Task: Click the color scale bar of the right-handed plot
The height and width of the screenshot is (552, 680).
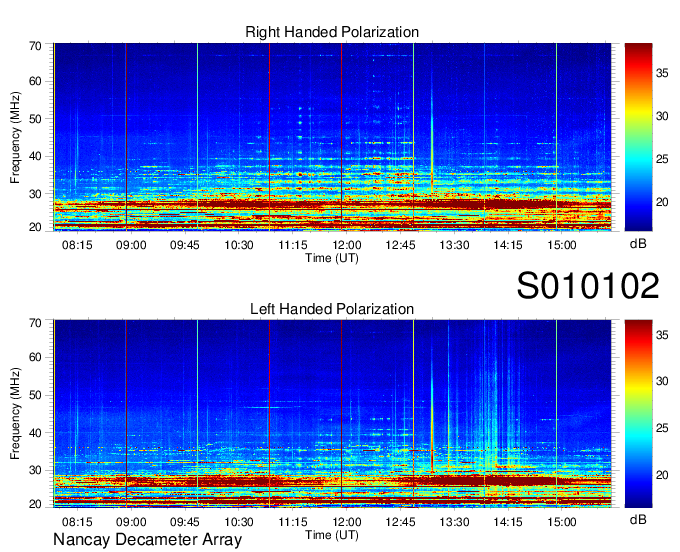Action: pos(638,137)
